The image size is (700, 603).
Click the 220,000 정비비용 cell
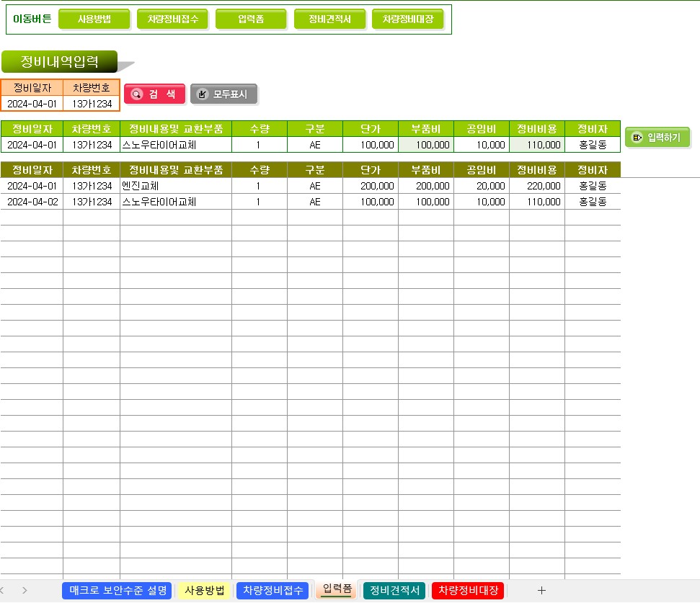(x=537, y=186)
